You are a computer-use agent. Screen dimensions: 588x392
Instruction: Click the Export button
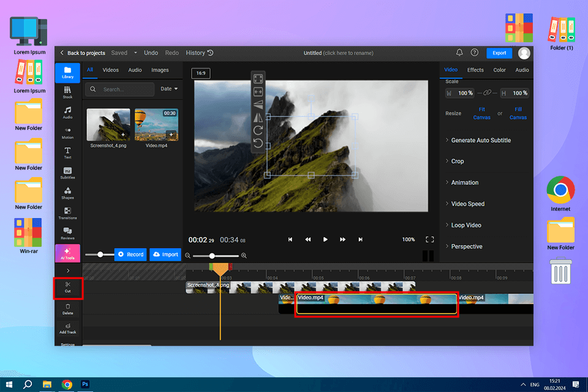[499, 53]
